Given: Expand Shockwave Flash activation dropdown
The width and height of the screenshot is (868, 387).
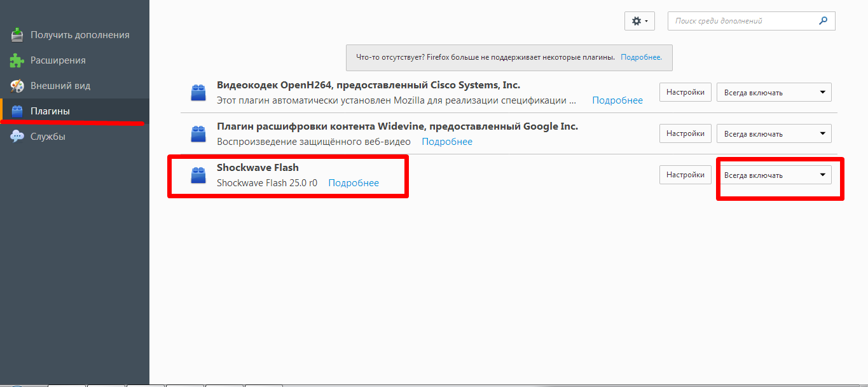Looking at the screenshot, I should click(774, 175).
